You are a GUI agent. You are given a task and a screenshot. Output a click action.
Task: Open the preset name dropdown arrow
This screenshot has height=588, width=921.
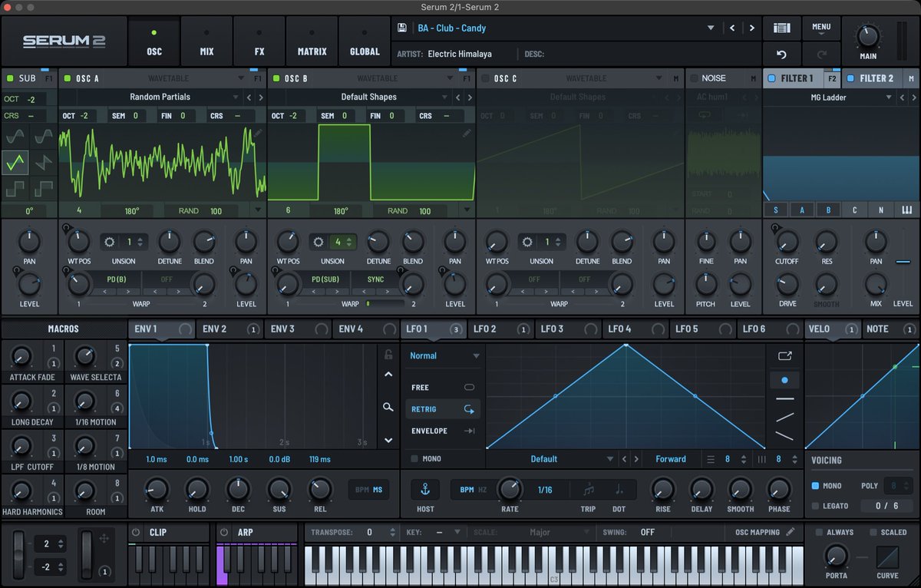pos(711,28)
